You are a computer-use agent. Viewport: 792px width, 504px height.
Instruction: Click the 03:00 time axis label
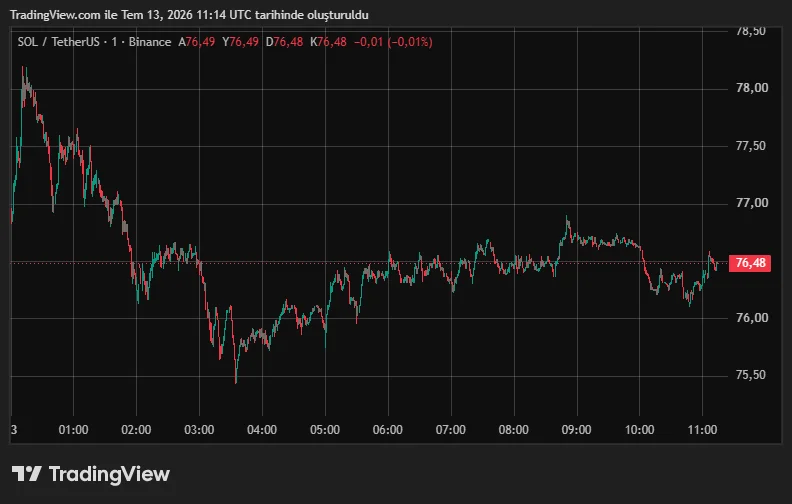199,430
